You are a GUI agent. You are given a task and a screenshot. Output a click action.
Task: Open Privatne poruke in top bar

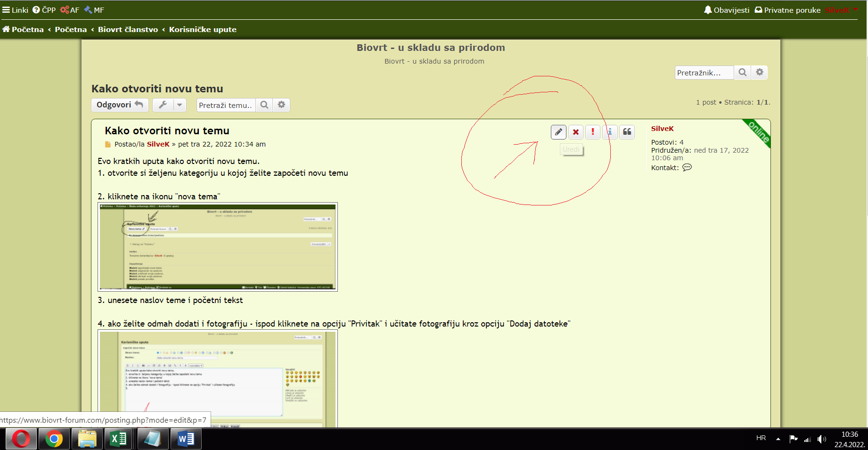point(787,10)
